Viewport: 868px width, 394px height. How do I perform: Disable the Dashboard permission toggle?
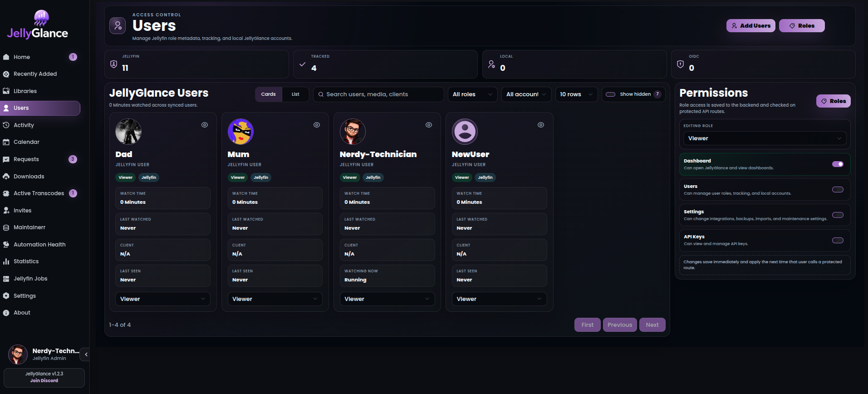838,164
